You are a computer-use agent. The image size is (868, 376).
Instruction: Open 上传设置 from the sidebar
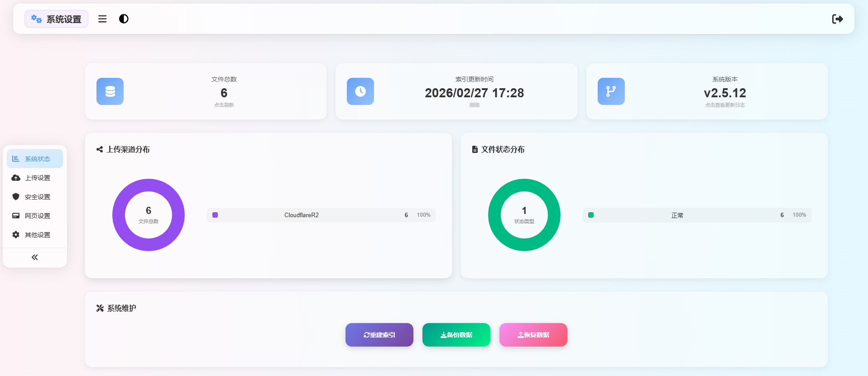point(35,178)
